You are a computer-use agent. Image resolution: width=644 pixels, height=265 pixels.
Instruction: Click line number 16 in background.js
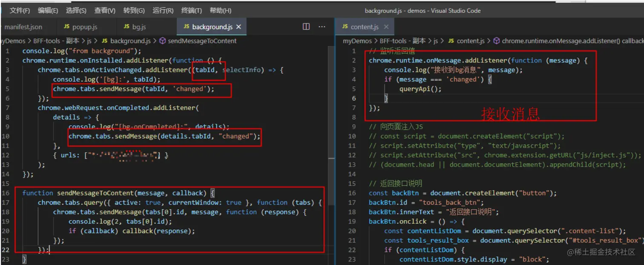click(x=6, y=193)
